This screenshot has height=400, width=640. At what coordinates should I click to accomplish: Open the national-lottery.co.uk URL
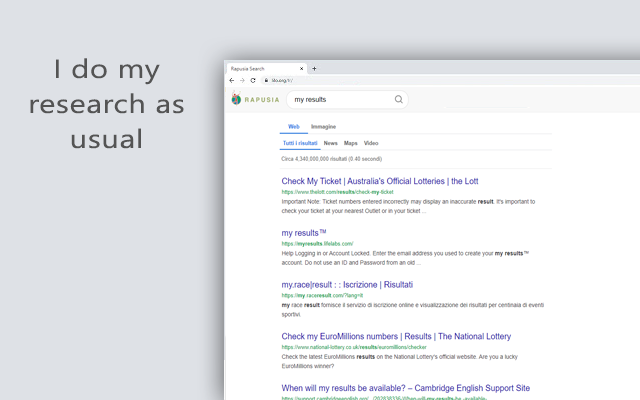354,347
